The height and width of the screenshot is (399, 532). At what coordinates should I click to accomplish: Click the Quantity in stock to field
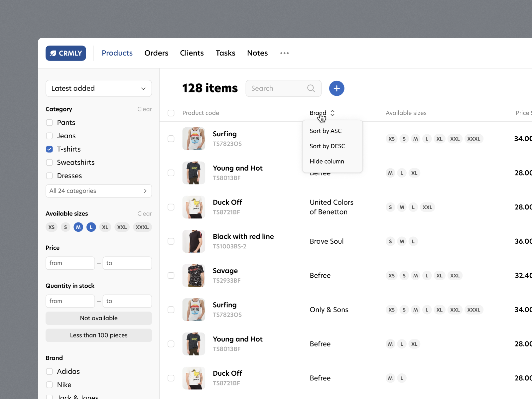(x=127, y=301)
